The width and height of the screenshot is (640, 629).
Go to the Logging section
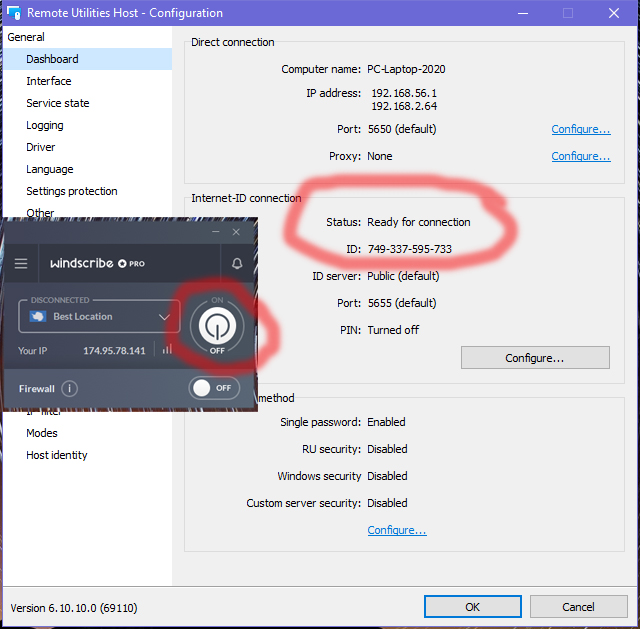[45, 125]
